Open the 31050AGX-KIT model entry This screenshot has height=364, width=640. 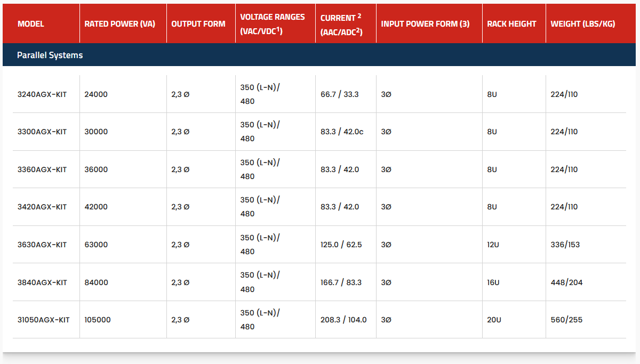(x=43, y=320)
